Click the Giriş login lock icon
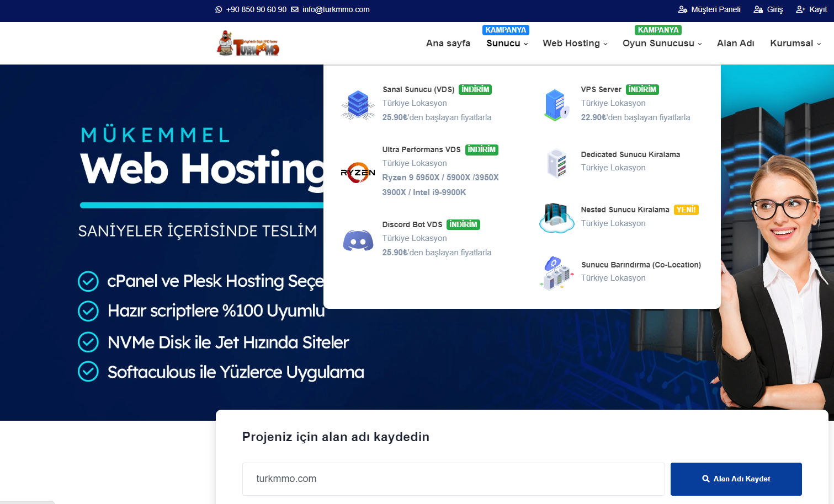 pyautogui.click(x=758, y=9)
